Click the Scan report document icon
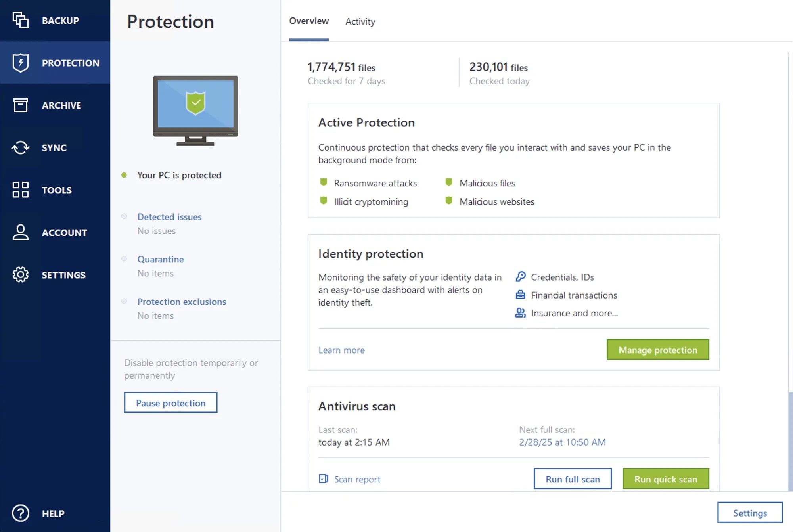The image size is (793, 532). pyautogui.click(x=324, y=479)
